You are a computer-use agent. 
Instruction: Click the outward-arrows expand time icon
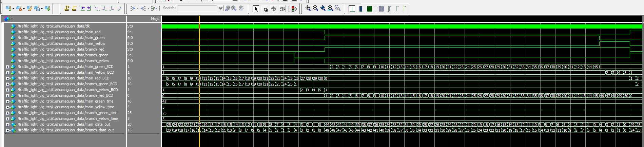point(144,8)
